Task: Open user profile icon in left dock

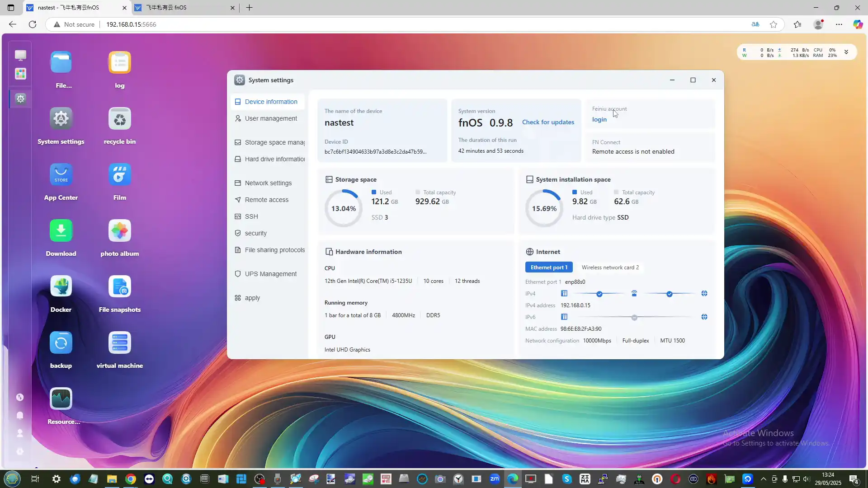Action: [20, 433]
